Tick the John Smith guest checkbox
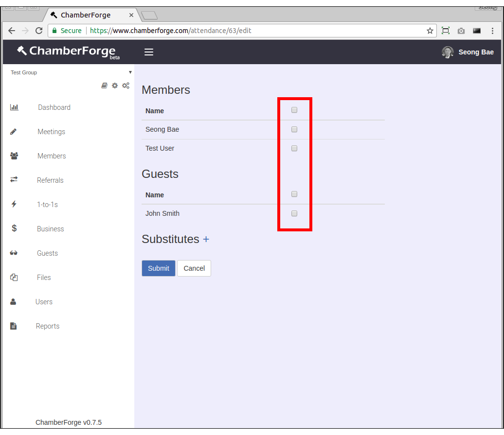 pyautogui.click(x=294, y=213)
